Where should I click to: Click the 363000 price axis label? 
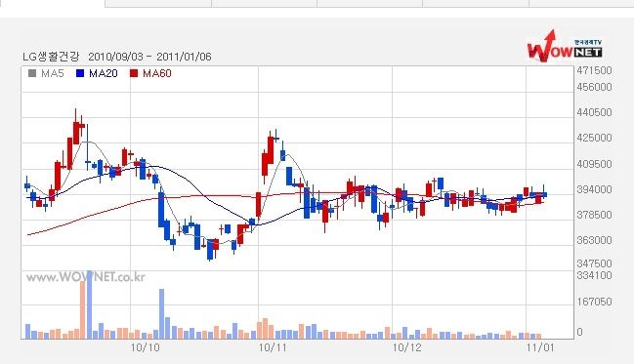pos(594,240)
